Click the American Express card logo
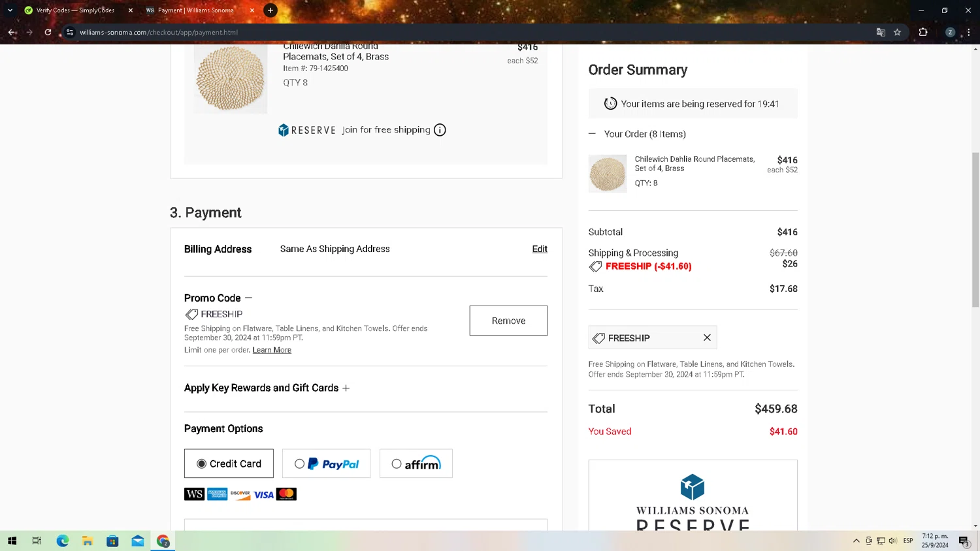 [x=218, y=494]
